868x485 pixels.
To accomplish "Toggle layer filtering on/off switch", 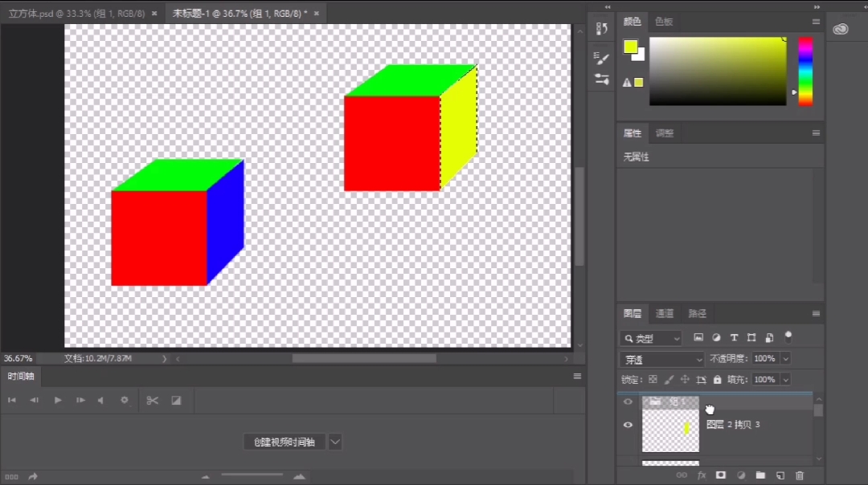I will (788, 336).
